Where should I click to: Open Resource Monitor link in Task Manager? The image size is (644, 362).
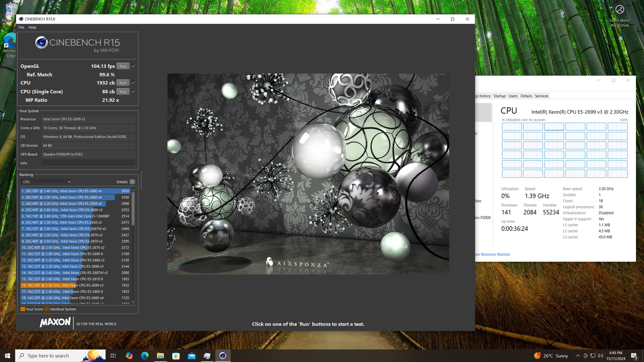pos(493,254)
